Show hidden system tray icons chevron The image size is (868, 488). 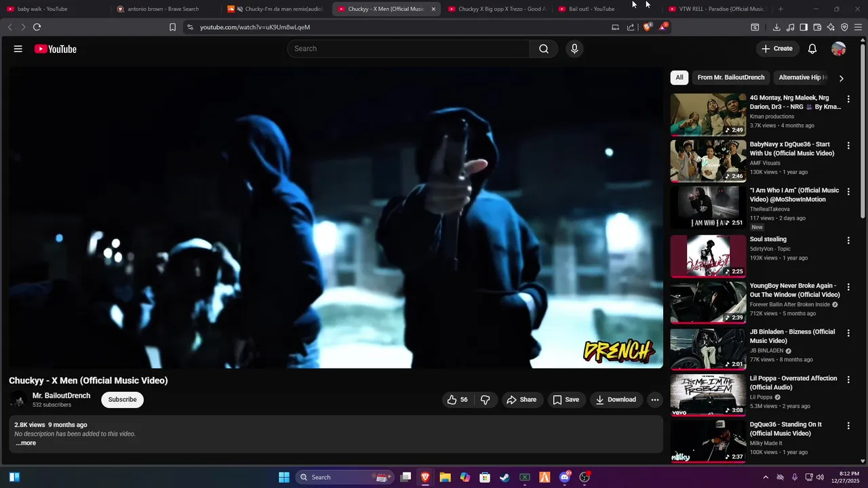click(x=766, y=477)
